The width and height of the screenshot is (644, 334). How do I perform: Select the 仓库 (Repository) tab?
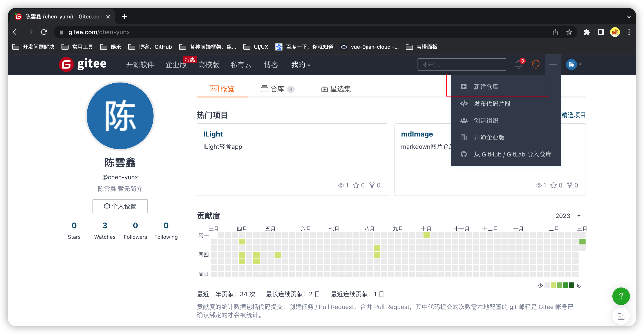coord(277,89)
